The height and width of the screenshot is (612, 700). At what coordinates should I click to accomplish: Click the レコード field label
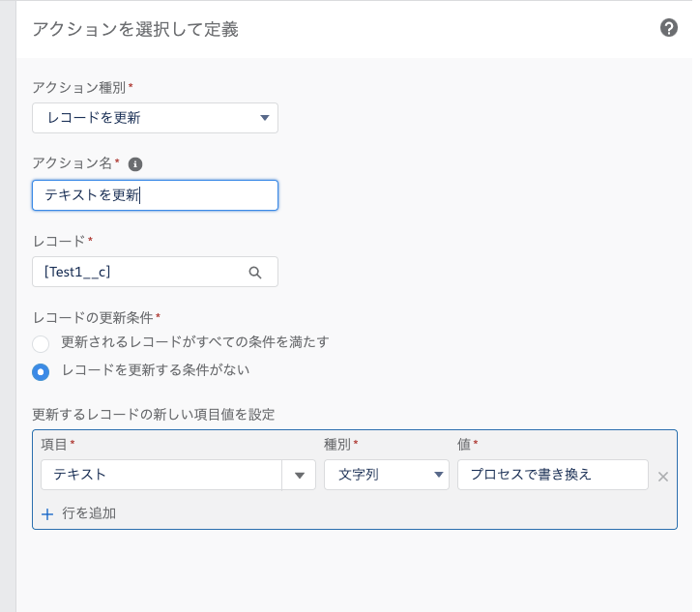pos(58,242)
